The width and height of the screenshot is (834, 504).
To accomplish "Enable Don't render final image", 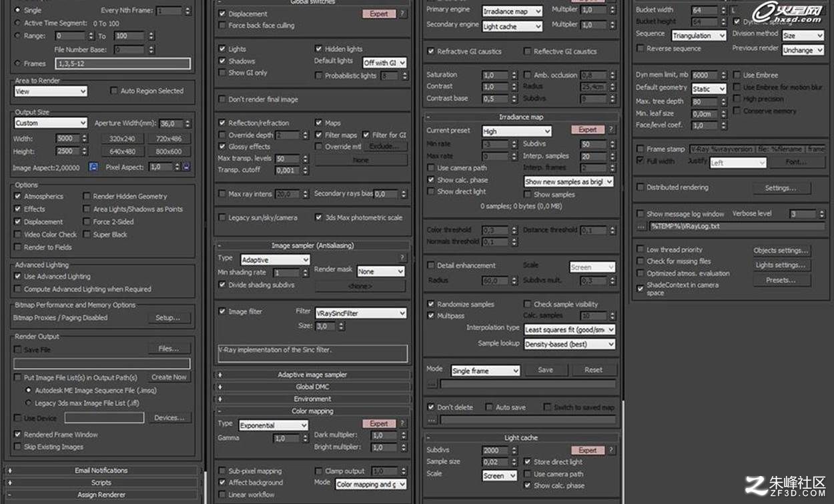I will tap(222, 99).
